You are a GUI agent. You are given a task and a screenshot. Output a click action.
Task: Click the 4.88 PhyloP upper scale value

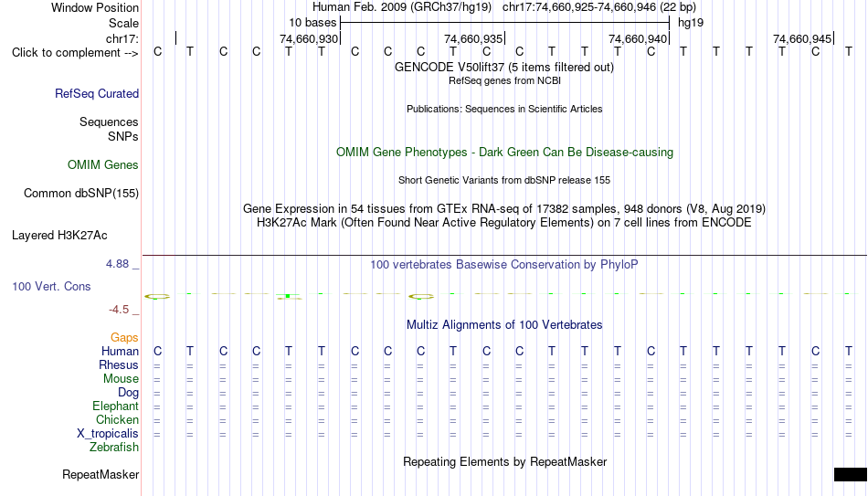(117, 264)
